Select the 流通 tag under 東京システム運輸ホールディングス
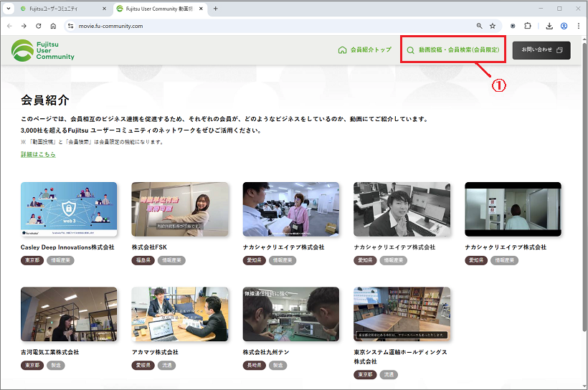The height and width of the screenshot is (390, 588). pyautogui.click(x=389, y=375)
